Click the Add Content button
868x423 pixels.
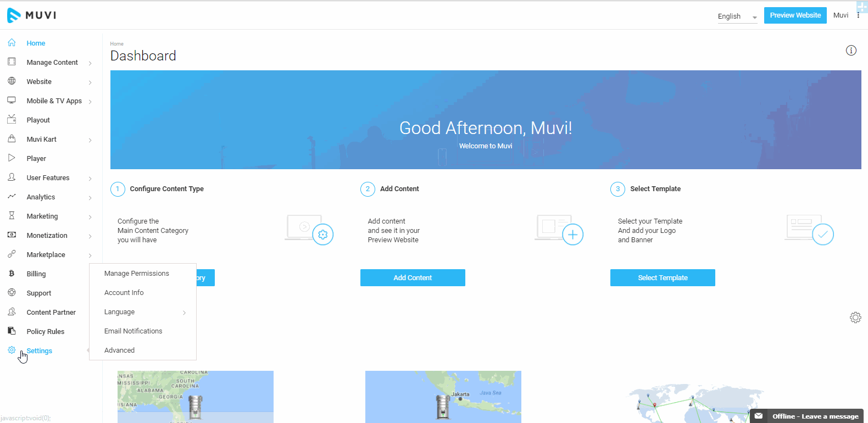point(413,277)
